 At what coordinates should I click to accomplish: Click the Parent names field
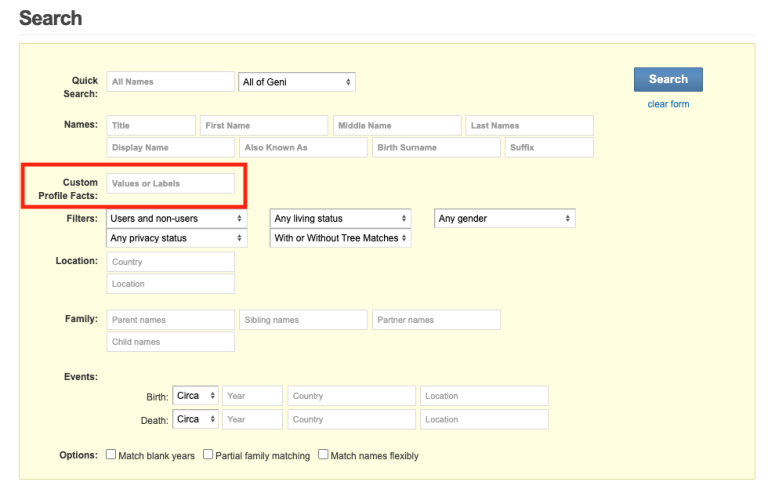tap(170, 320)
